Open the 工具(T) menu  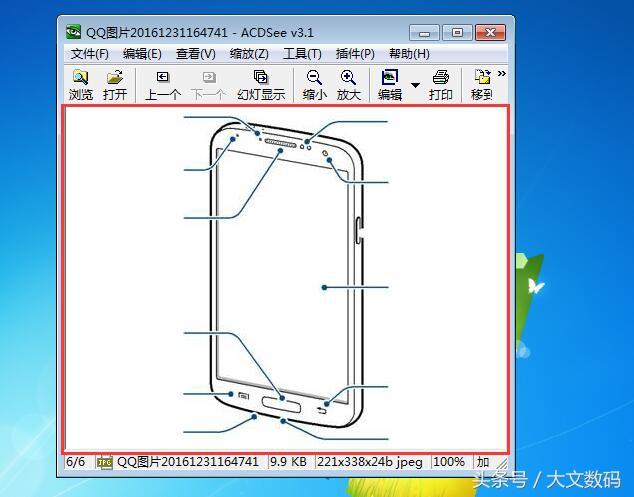pos(302,54)
